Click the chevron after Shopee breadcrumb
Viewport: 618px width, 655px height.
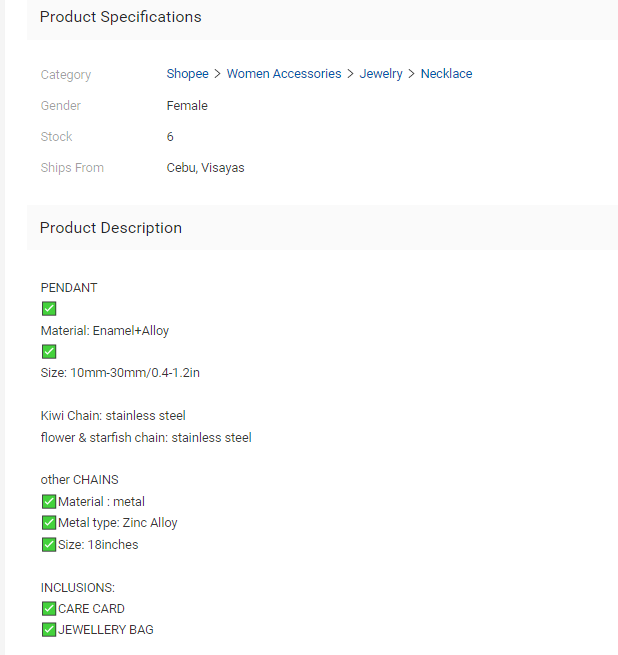coord(218,74)
